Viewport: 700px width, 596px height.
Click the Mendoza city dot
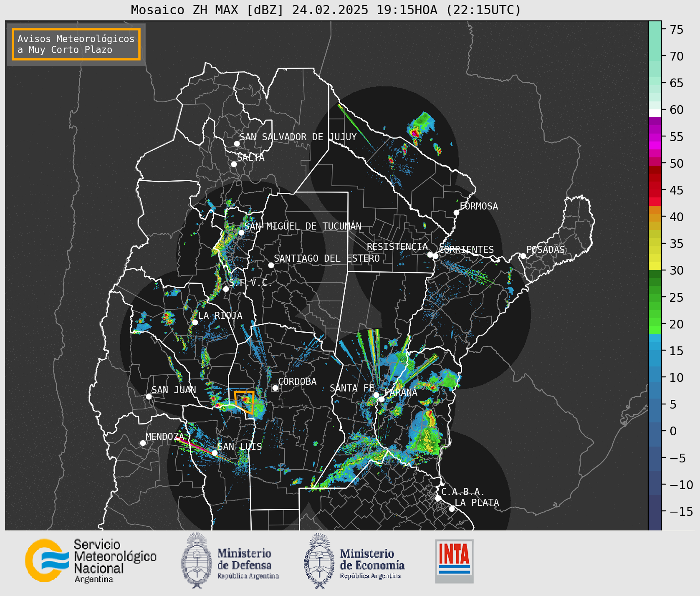143,443
